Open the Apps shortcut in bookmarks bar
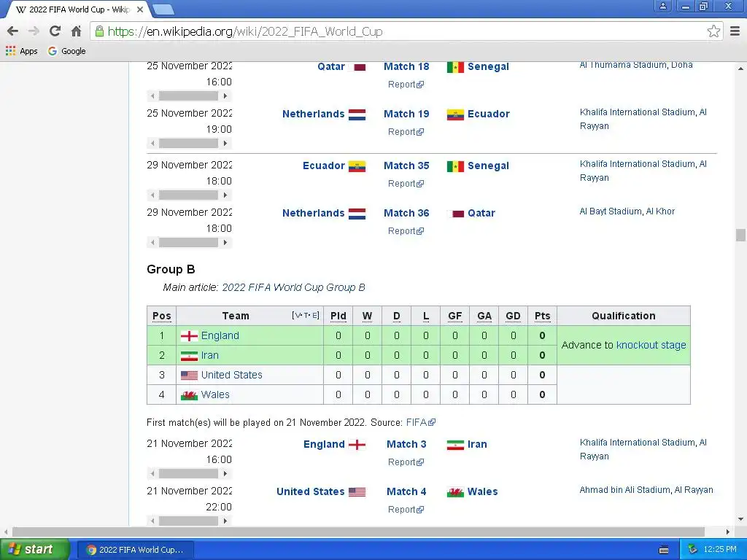This screenshot has width=747, height=560. tap(21, 51)
